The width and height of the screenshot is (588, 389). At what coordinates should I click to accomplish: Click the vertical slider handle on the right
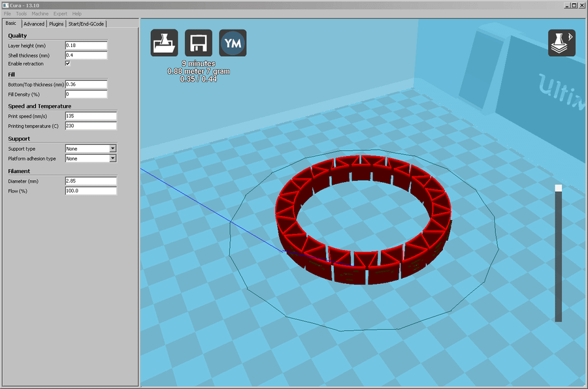tap(557, 187)
